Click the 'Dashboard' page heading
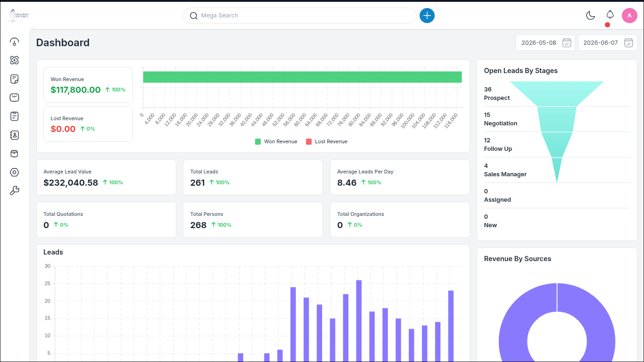644x362 pixels. [x=63, y=42]
